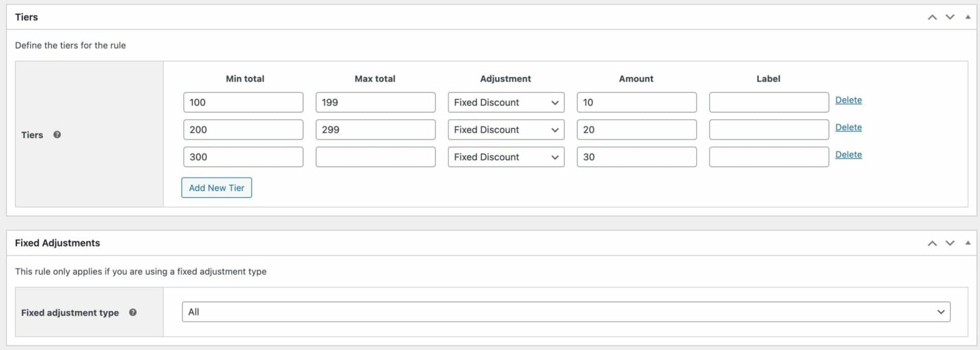Click the Fixed Adjustments panel heading

click(x=57, y=243)
